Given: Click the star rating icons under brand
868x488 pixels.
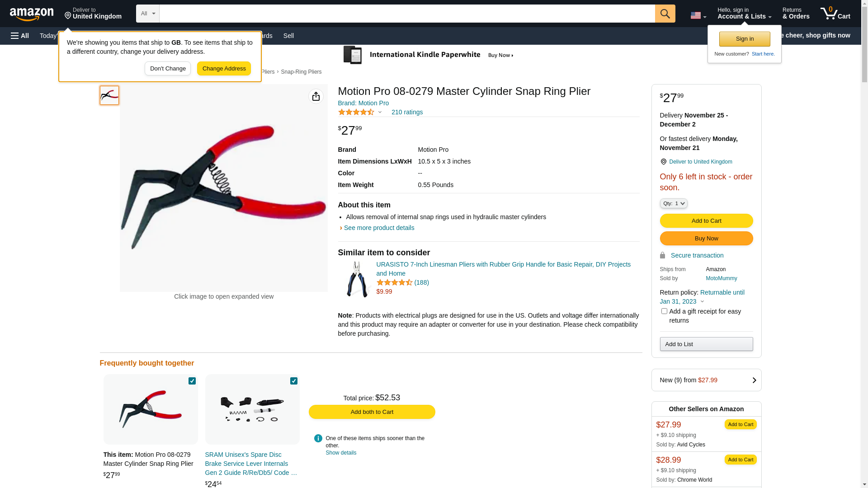Looking at the screenshot, I should coord(356,112).
